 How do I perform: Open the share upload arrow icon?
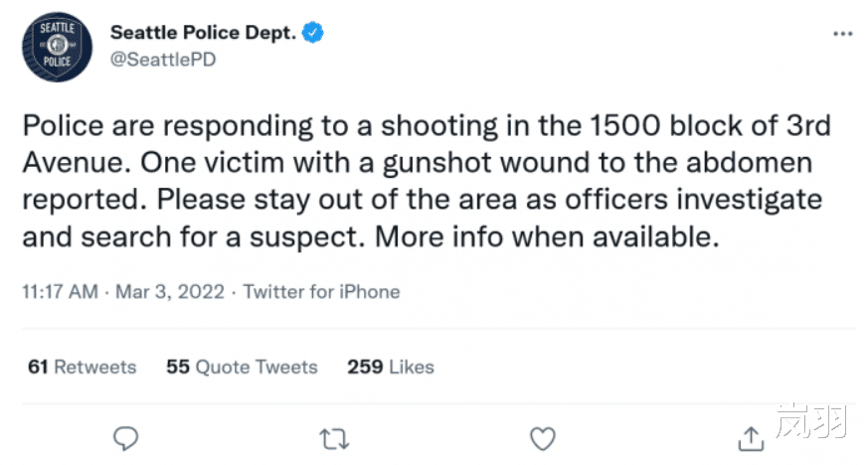[x=752, y=437]
